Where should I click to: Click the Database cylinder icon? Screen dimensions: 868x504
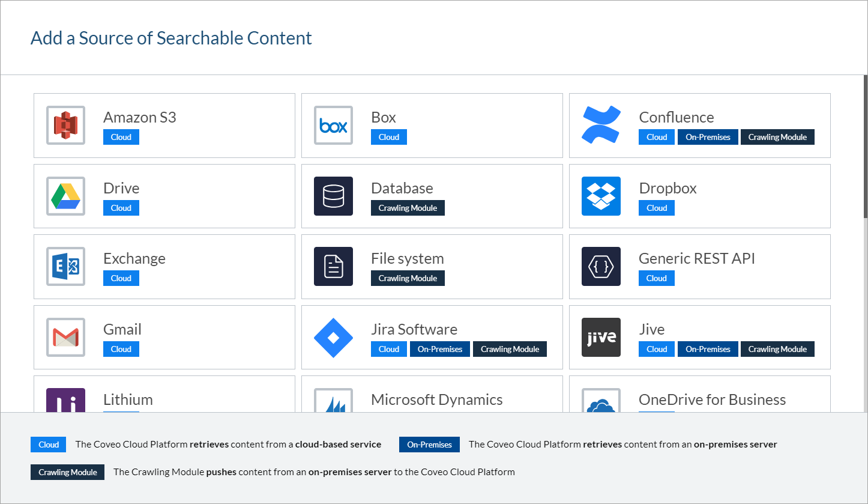coord(333,196)
